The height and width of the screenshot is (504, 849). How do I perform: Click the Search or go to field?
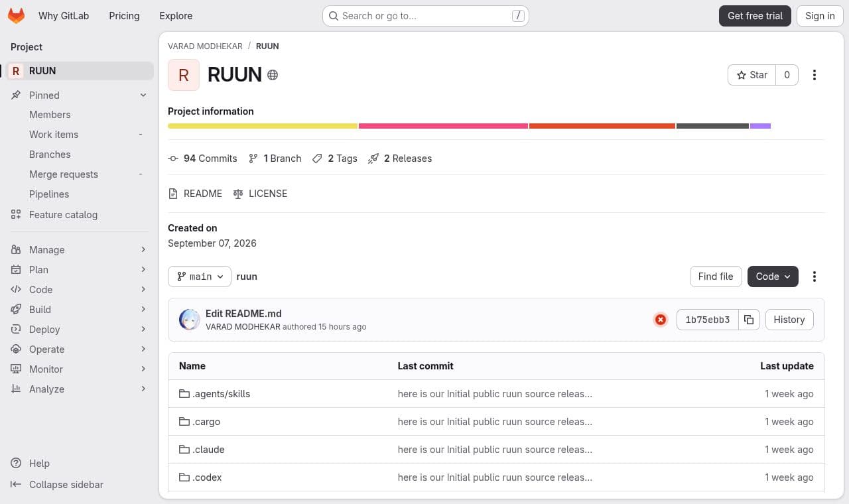pos(426,16)
